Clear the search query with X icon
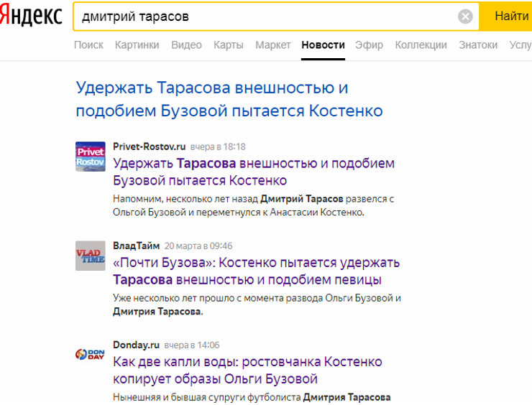Screen dimensions: 532x405 (x=465, y=17)
